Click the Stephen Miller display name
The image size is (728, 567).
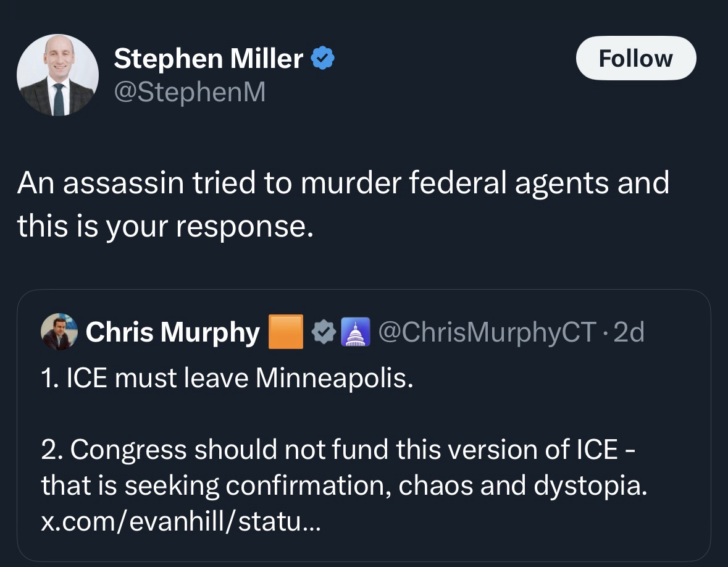pos(208,59)
